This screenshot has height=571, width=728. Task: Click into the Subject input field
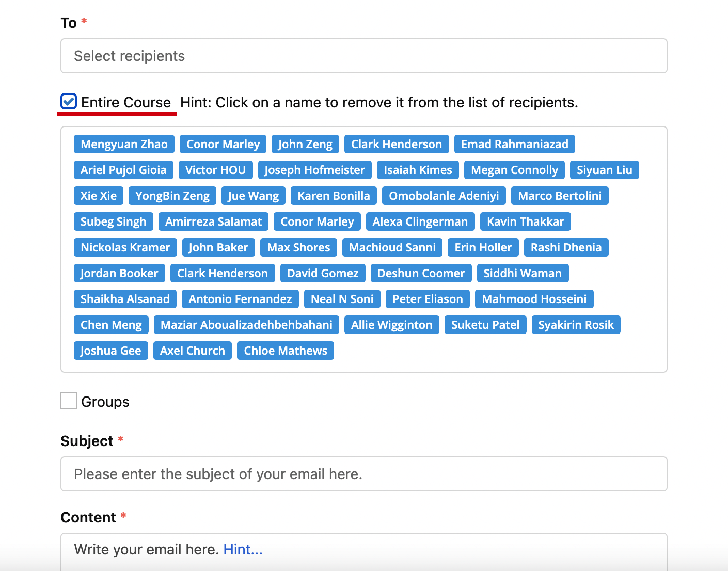[364, 474]
